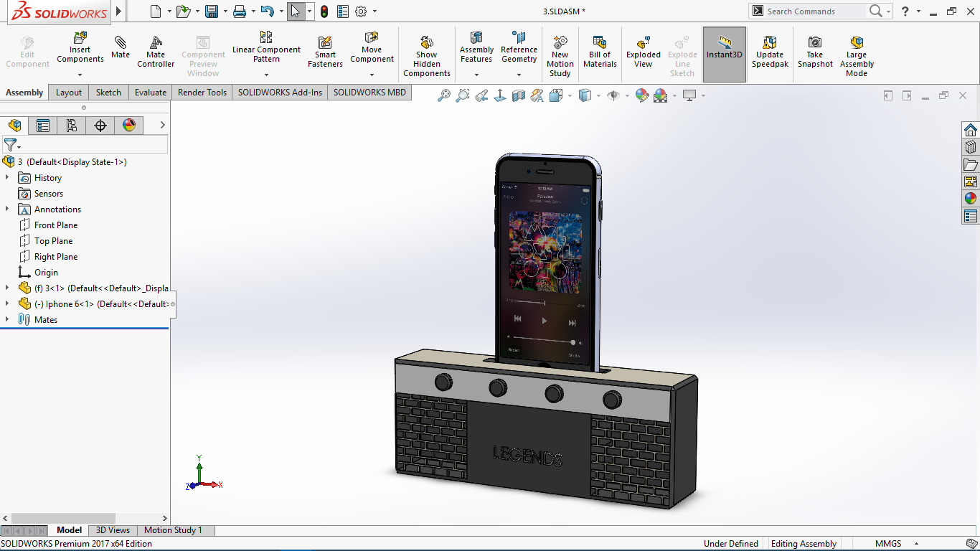Screen dimensions: 980x551
Task: Open Appearances task pane color ball
Action: click(971, 199)
